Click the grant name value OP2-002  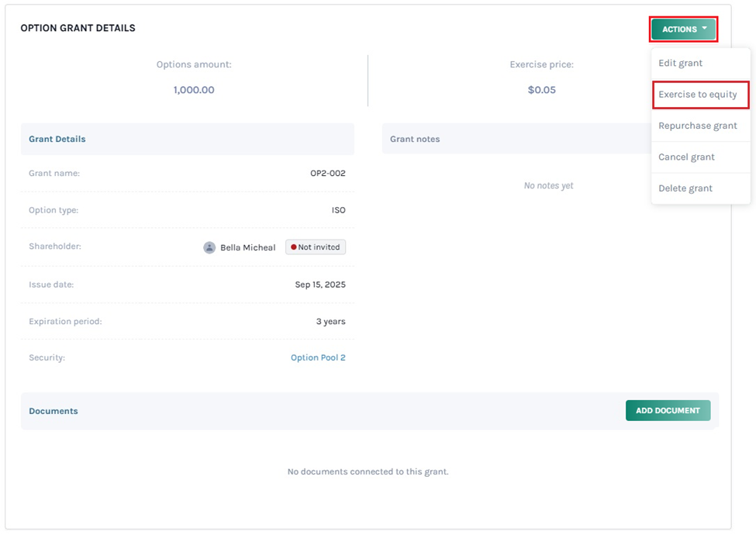327,173
